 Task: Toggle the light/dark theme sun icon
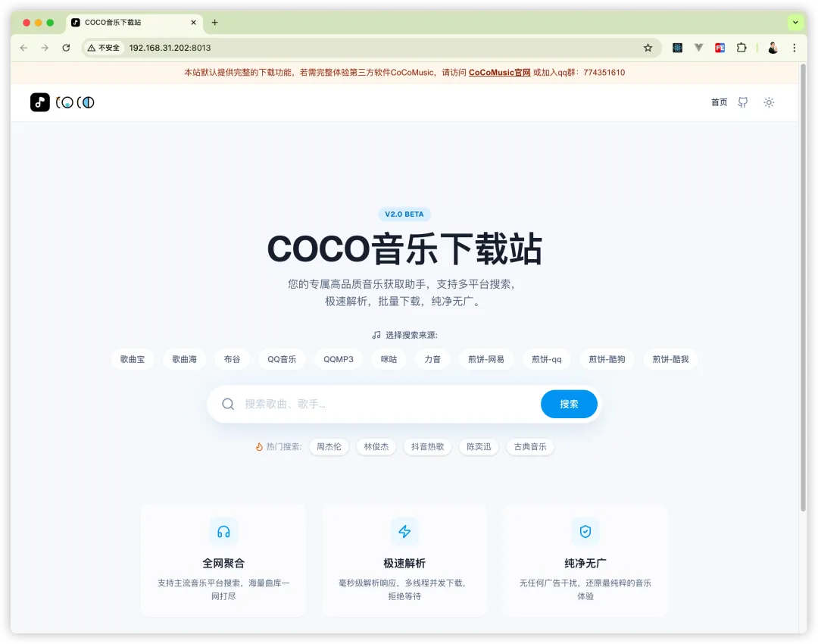pos(769,102)
